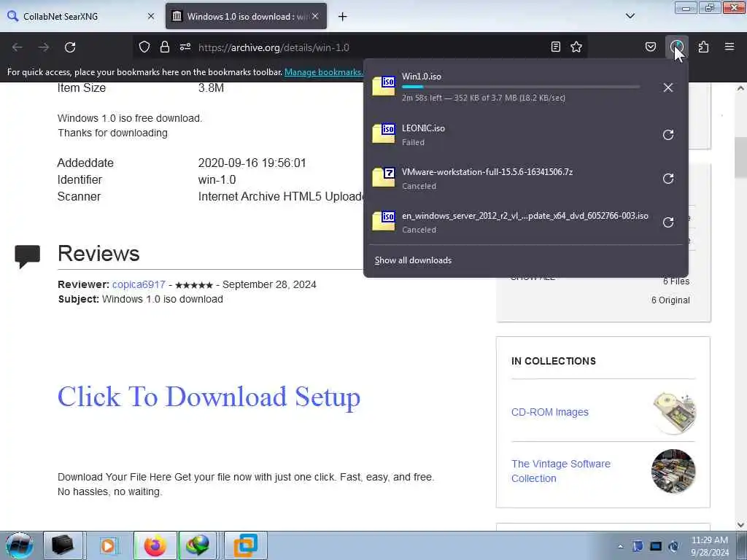
Task: Open a new tab with the plus button
Action: pyautogui.click(x=342, y=17)
